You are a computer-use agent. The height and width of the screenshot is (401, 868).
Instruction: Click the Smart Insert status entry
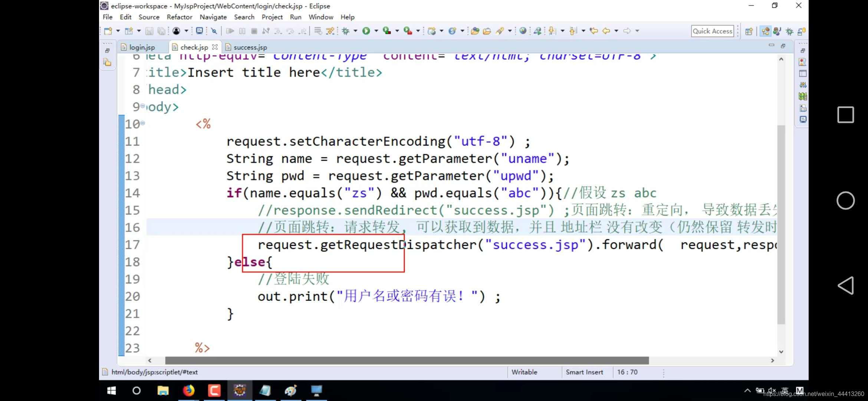[584, 372]
